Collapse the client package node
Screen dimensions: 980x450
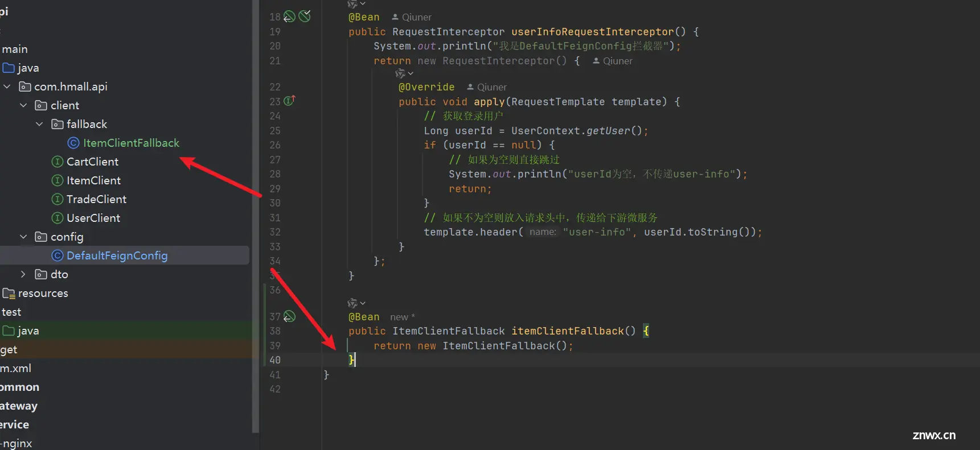point(23,105)
